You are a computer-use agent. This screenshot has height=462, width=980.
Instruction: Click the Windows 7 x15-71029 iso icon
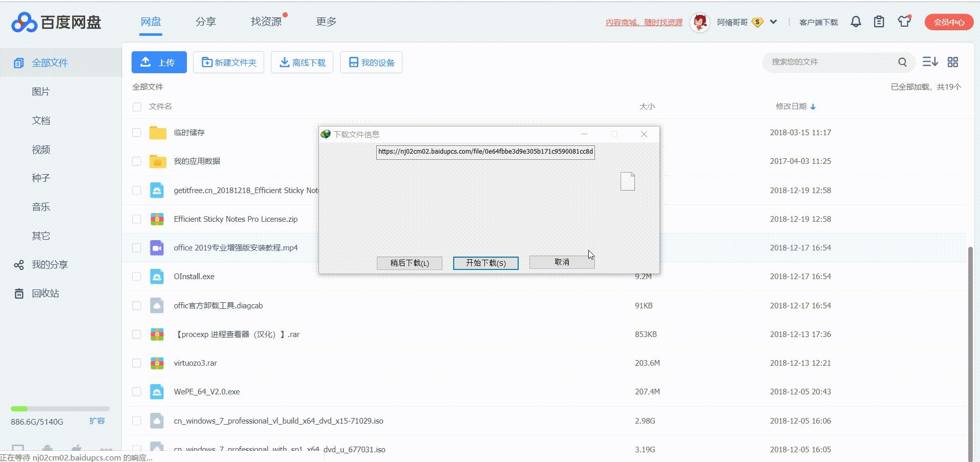pos(157,421)
